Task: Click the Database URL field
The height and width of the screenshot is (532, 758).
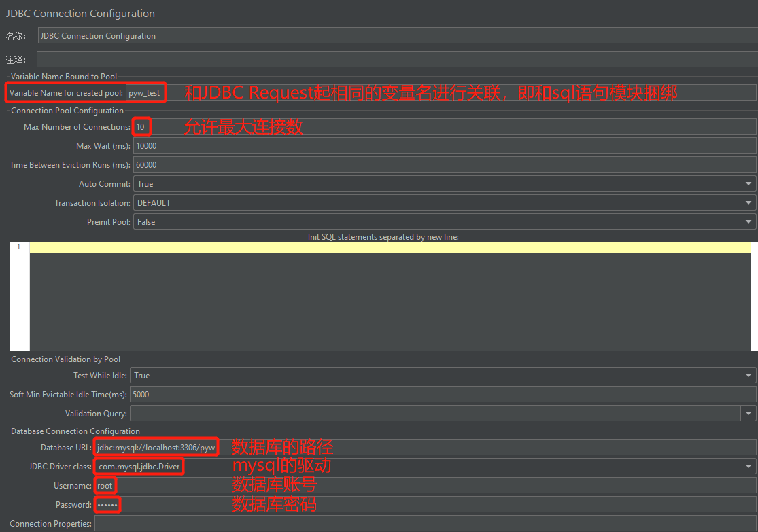Action: coord(426,448)
